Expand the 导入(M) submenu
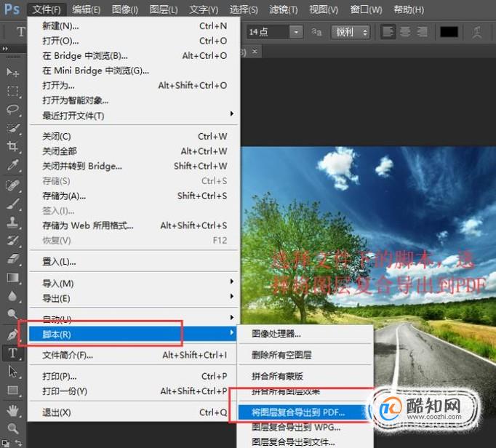 [x=134, y=283]
